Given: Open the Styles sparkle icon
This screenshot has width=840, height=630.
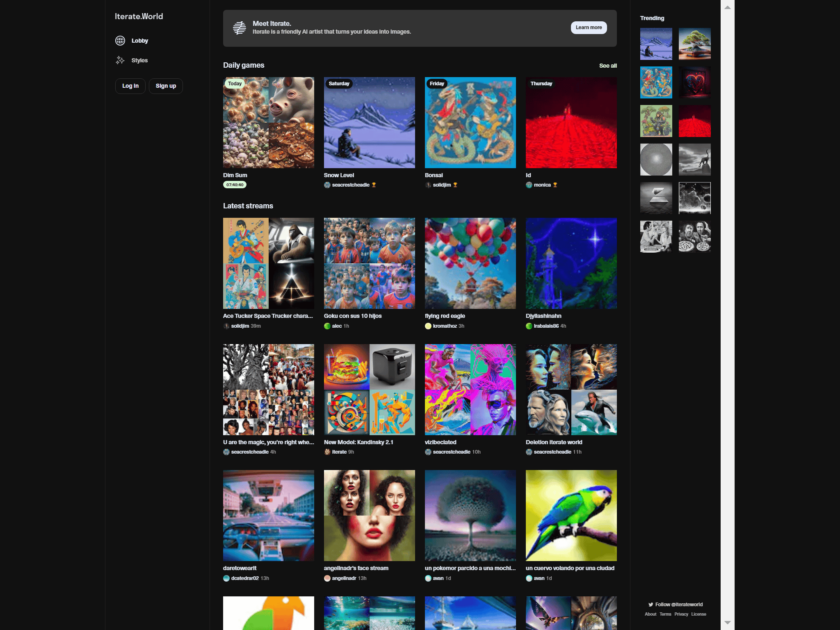Looking at the screenshot, I should (x=120, y=60).
